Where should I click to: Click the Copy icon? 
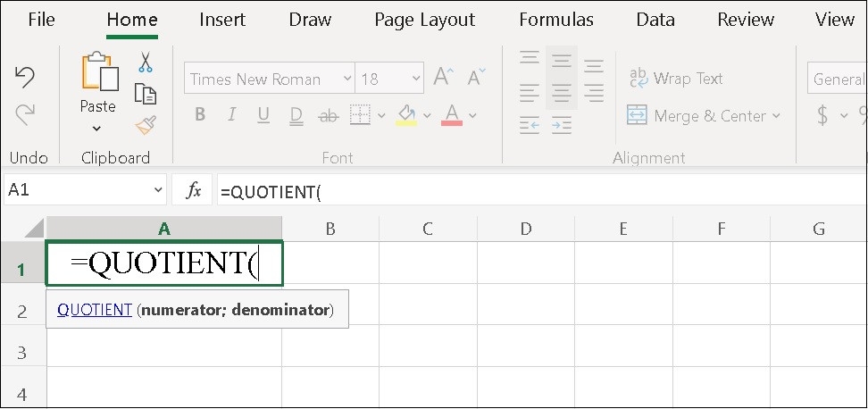tap(145, 94)
